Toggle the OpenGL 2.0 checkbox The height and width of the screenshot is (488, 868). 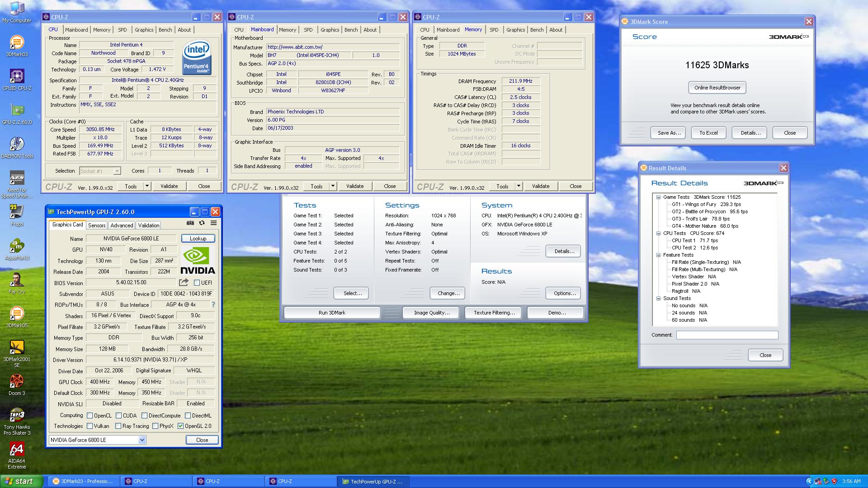point(180,426)
